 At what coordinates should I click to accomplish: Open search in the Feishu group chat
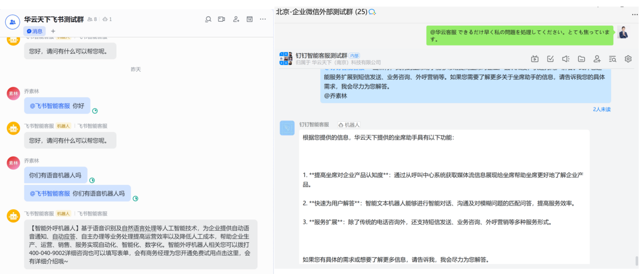click(x=208, y=19)
